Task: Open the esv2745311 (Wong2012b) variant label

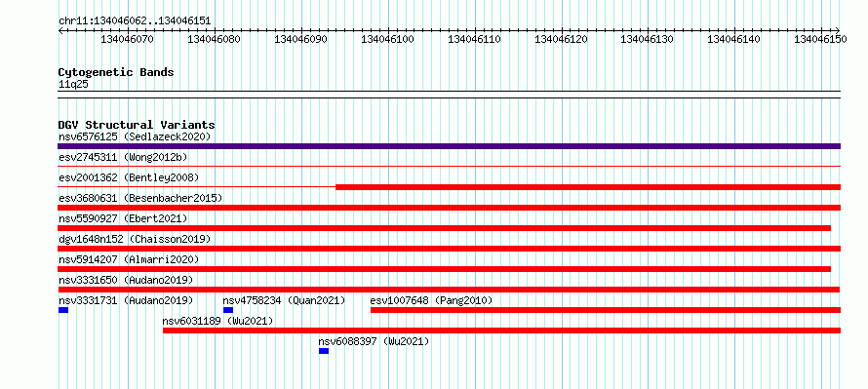Action: [x=123, y=157]
